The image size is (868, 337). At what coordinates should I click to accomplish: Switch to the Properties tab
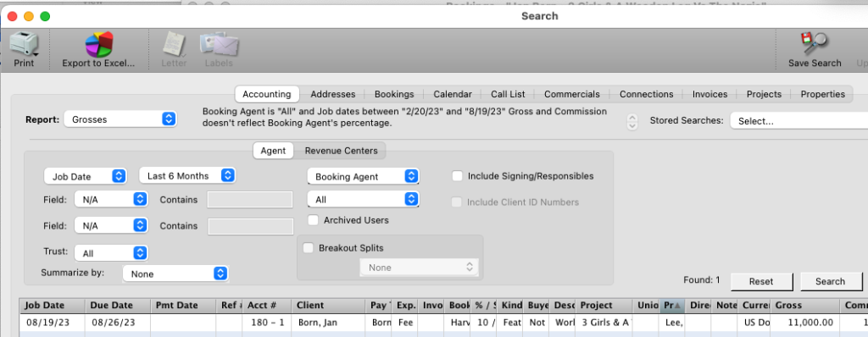pos(822,94)
